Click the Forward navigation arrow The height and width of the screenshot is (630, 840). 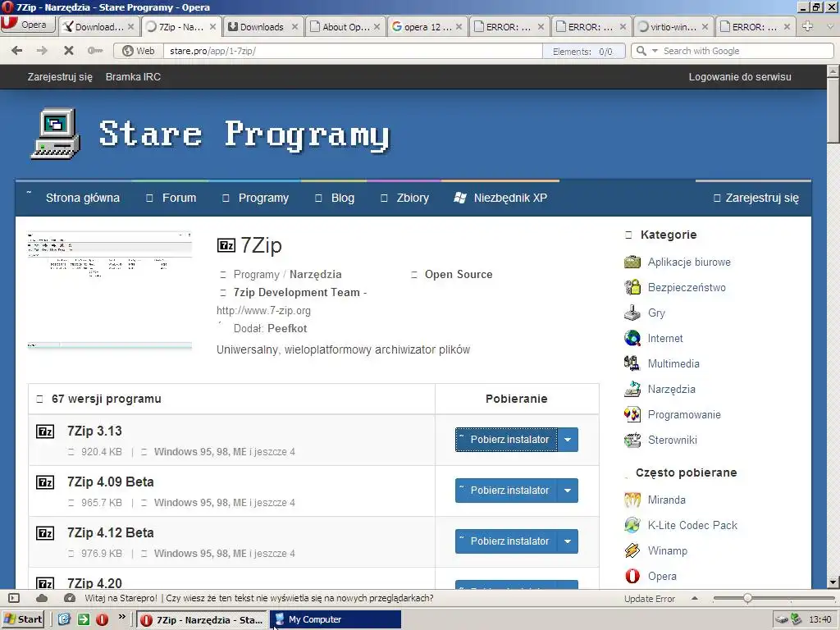pyautogui.click(x=42, y=51)
